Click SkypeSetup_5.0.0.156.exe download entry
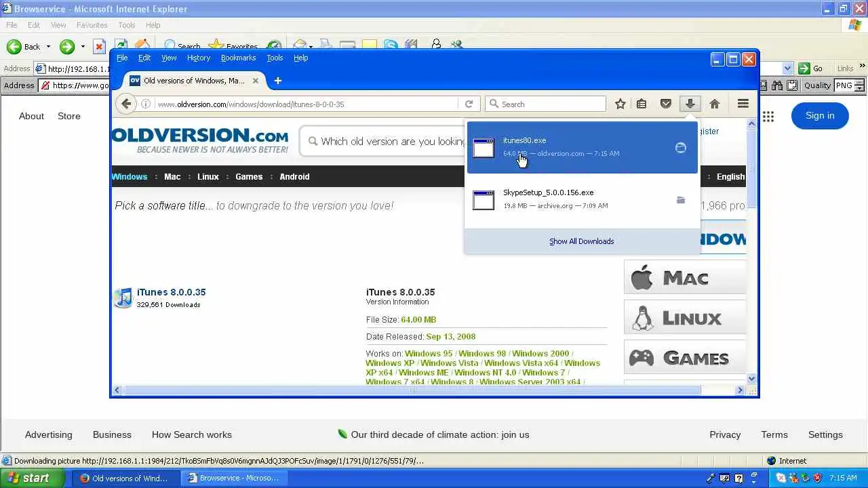The width and height of the screenshot is (868, 488). point(582,199)
